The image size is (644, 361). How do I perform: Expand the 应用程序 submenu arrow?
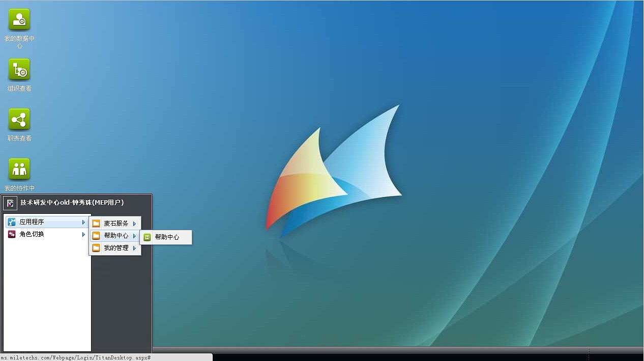83,222
